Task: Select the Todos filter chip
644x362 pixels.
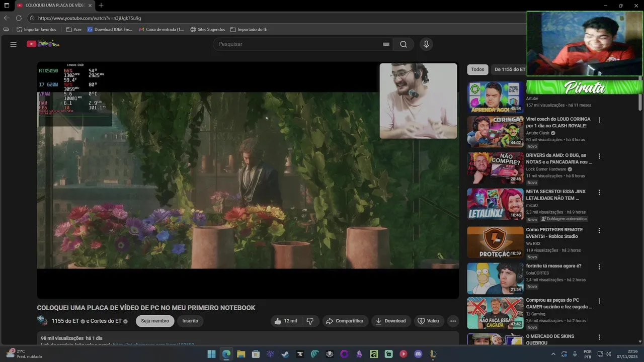Action: pyautogui.click(x=477, y=69)
